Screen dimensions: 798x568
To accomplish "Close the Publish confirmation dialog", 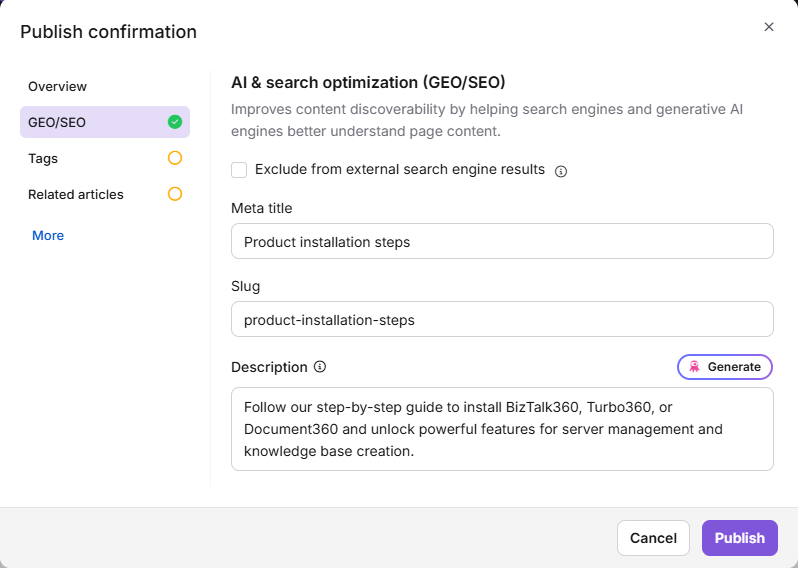I will click(768, 27).
